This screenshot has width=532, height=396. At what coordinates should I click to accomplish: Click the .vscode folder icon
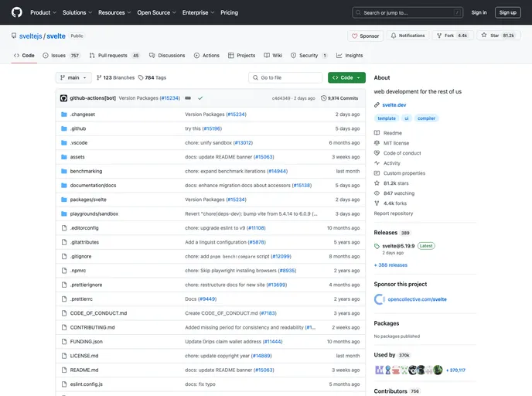63,143
